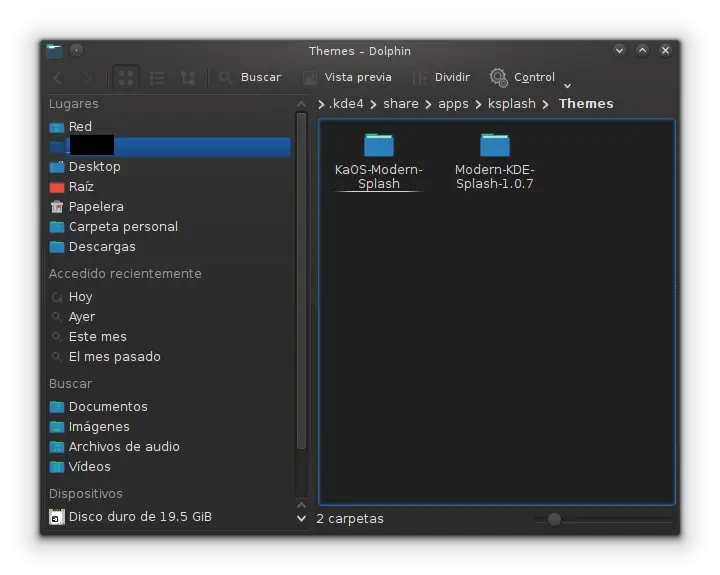This screenshot has width=720, height=575.
Task: Search for Vídeos
Action: click(170, 467)
